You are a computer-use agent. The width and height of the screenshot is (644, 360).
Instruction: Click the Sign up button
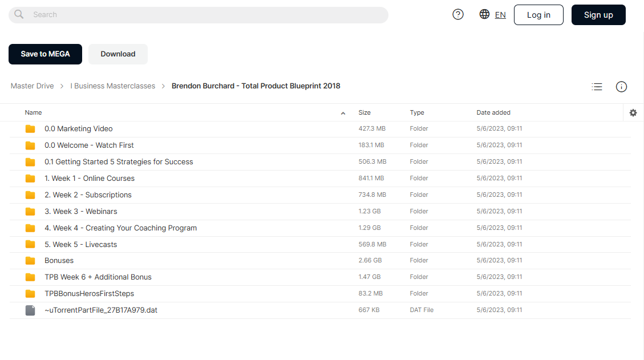[x=598, y=15]
